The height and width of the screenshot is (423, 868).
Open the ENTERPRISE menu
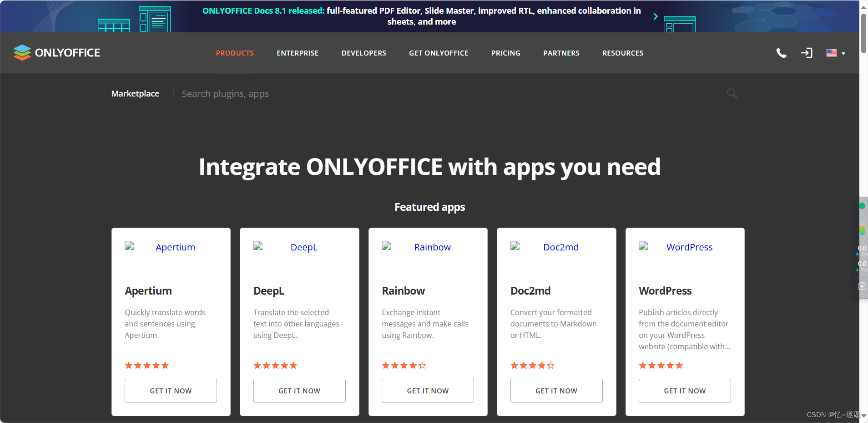point(298,53)
